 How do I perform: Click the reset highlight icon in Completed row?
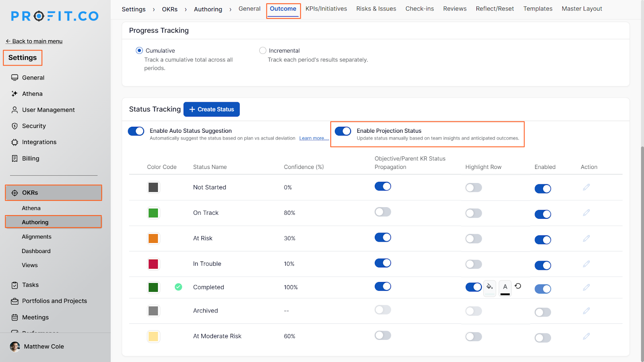[518, 286]
